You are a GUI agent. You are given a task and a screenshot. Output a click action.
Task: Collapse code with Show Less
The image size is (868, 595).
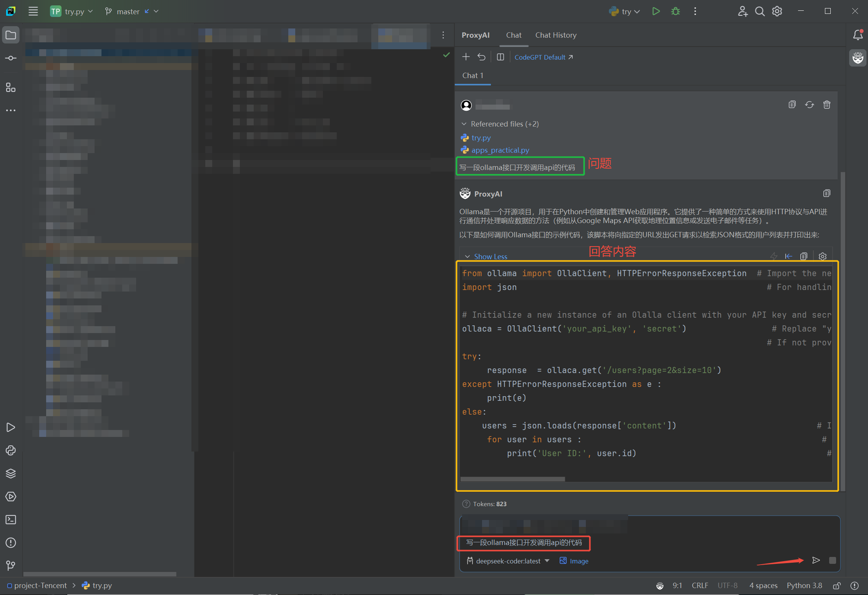pos(490,257)
